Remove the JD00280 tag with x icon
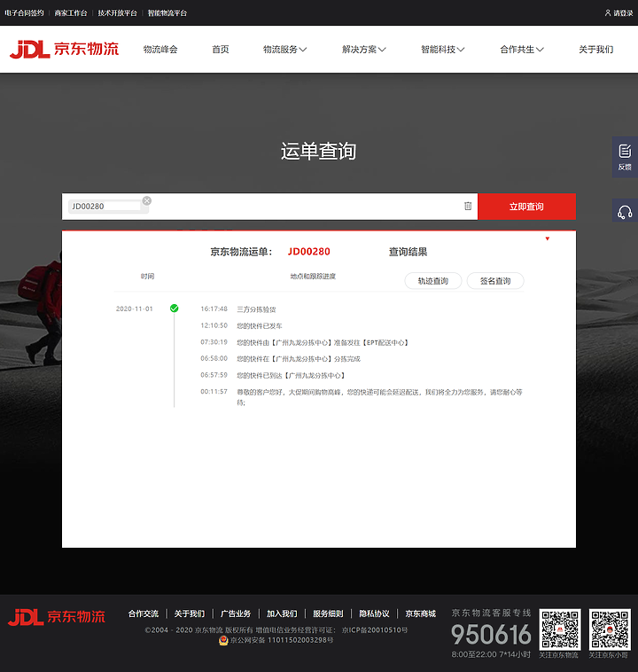638x672 pixels. point(147,200)
